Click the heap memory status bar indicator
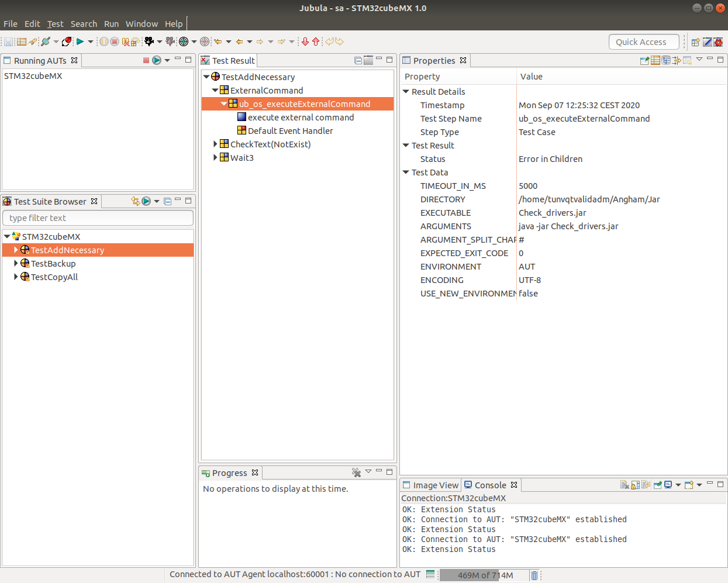Viewport: 728px width, 583px height. [x=485, y=575]
